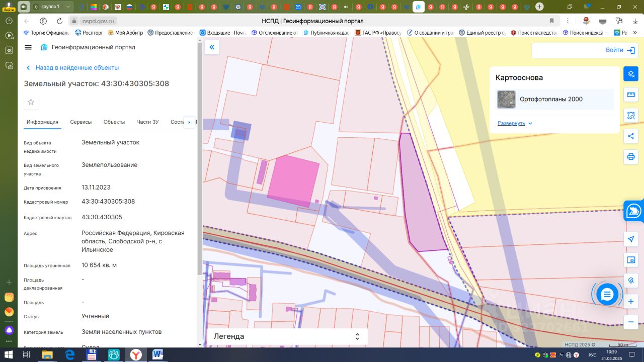Click the share map icon
This screenshot has width=644, height=362.
(631, 136)
